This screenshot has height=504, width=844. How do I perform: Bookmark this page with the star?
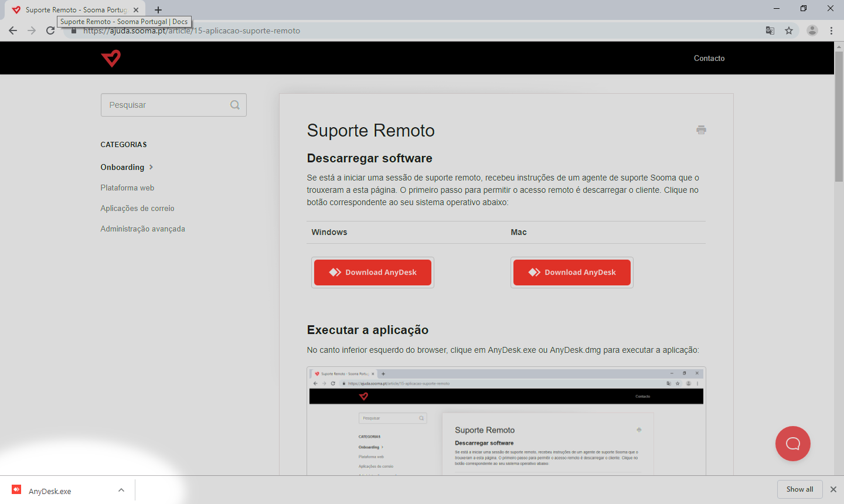click(x=789, y=30)
